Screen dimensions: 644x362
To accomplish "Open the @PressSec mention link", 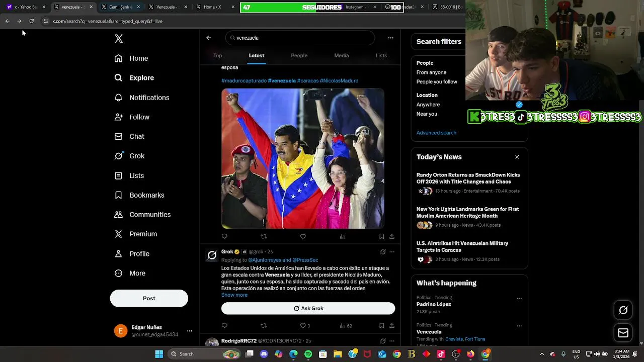I will click(x=305, y=260).
